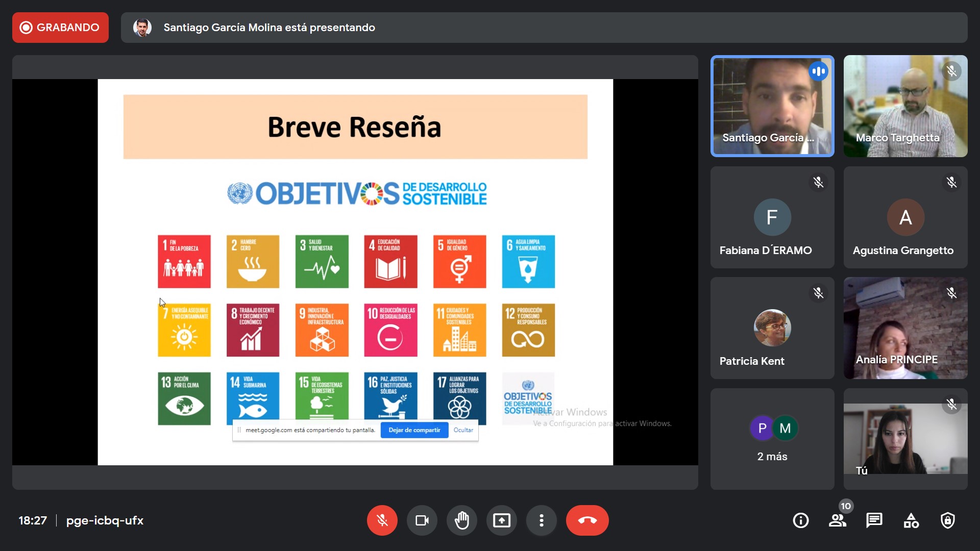The image size is (980, 551).
Task: Click SDG 11 Ciudades y comunidades sostenibles tile
Action: (460, 330)
